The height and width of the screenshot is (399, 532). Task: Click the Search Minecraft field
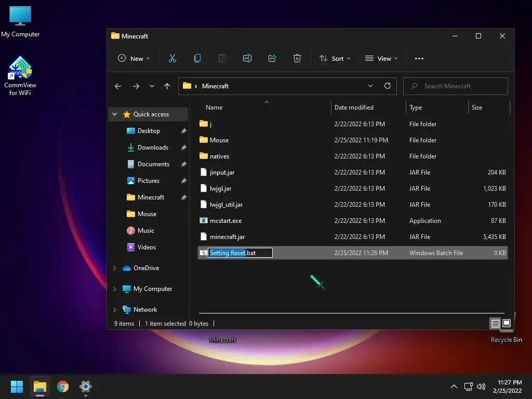(x=455, y=86)
